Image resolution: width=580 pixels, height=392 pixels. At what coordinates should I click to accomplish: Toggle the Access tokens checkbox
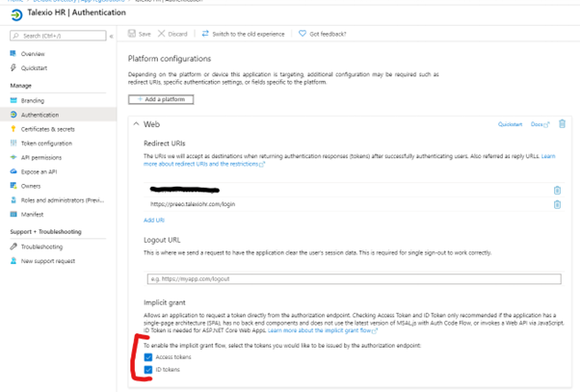click(x=148, y=357)
